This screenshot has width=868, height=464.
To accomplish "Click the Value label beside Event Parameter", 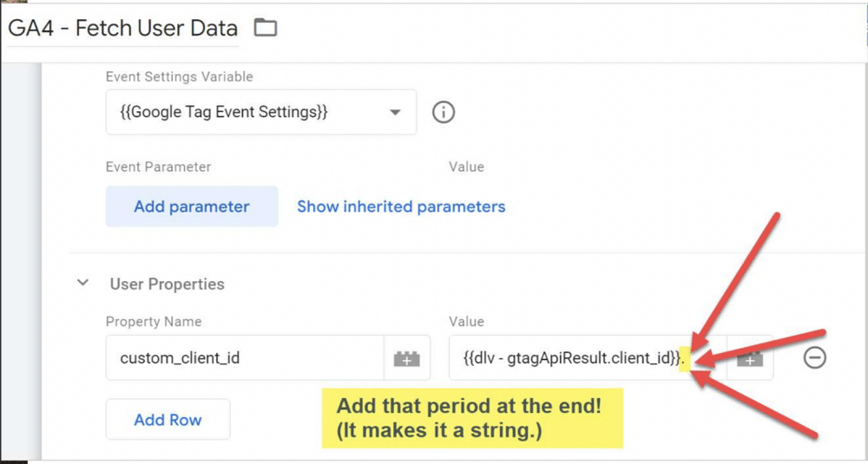I will tap(466, 167).
